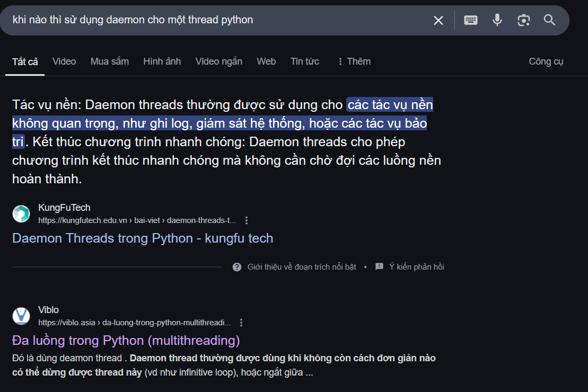Open the Công cụ tools button
588x392 pixels.
click(x=546, y=61)
